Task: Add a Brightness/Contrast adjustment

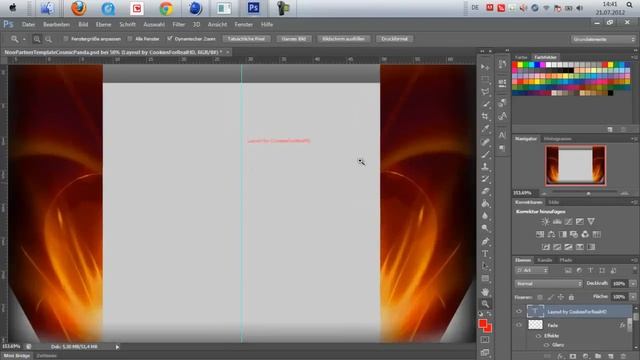Action: click(545, 222)
